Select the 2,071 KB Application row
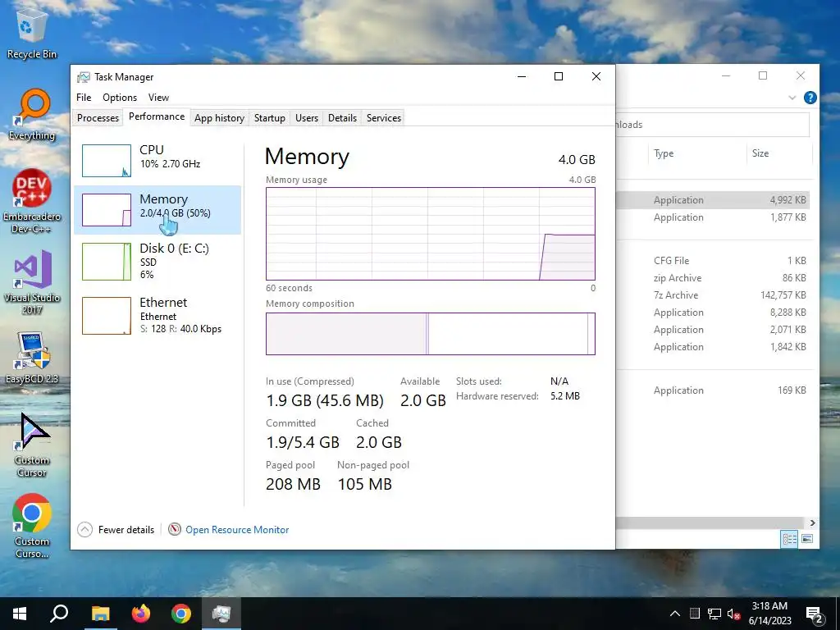The image size is (840, 630). click(713, 329)
